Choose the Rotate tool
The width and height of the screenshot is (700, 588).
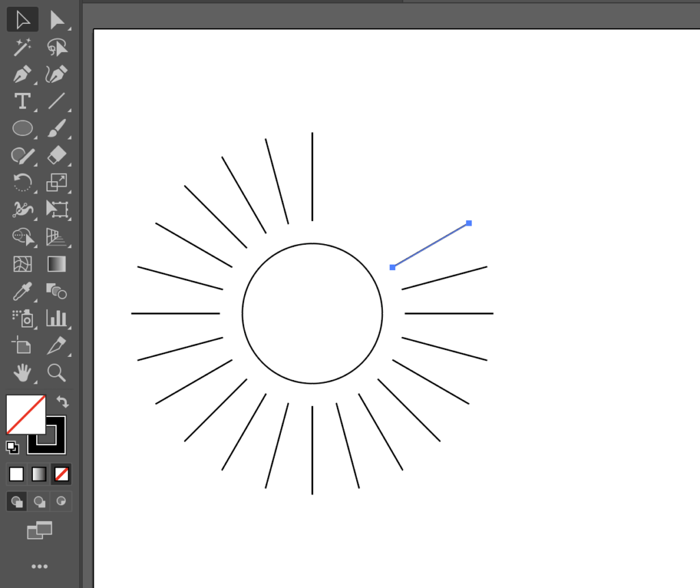click(x=23, y=182)
